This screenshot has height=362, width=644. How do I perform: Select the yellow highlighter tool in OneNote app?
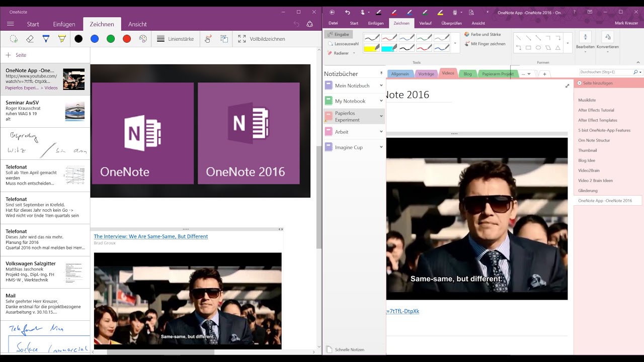62,39
